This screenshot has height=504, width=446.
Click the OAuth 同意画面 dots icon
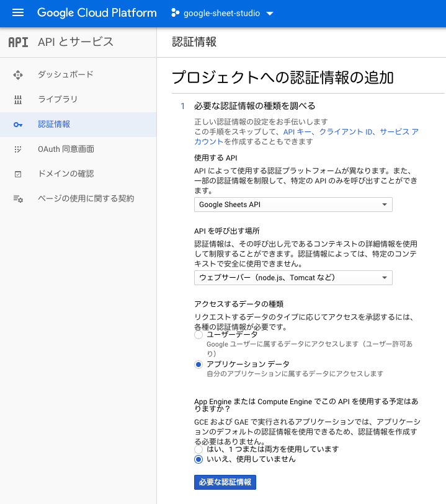[x=18, y=149]
